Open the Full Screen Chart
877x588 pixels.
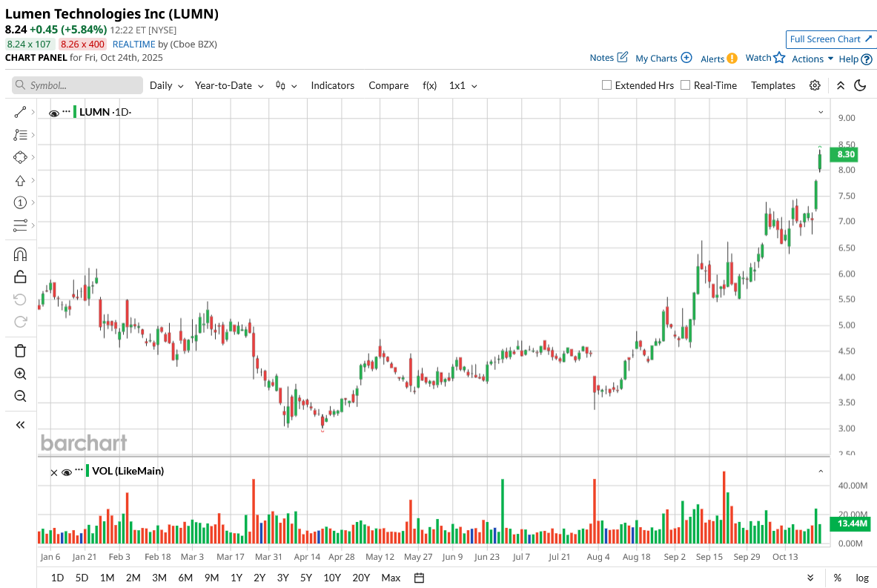click(x=830, y=39)
